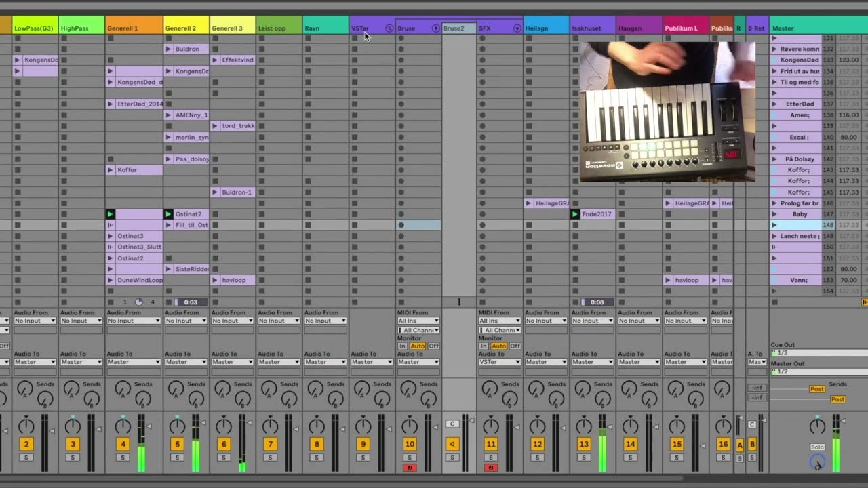Click the 123.00 tempo value for KongensDød scene

pyautogui.click(x=849, y=60)
